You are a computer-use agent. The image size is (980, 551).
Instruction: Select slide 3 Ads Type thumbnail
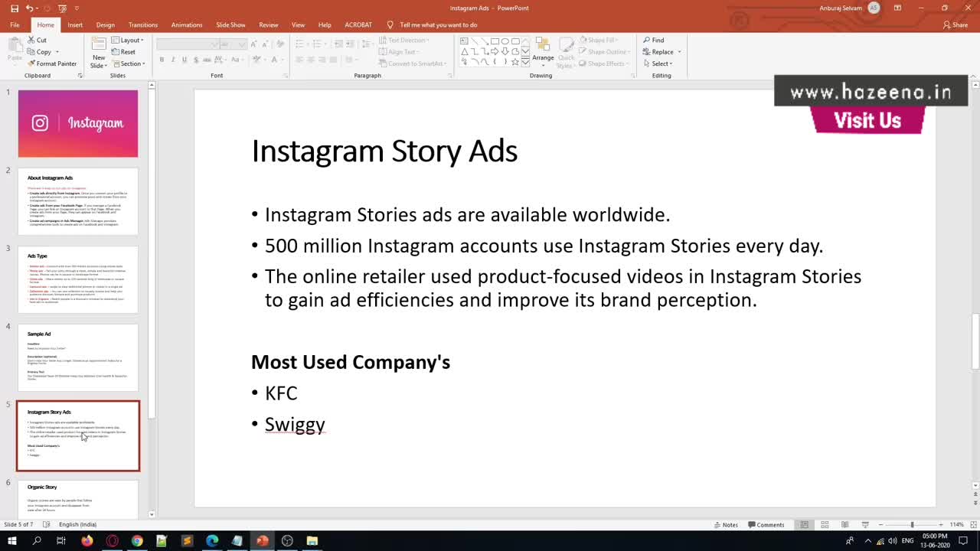click(x=78, y=279)
